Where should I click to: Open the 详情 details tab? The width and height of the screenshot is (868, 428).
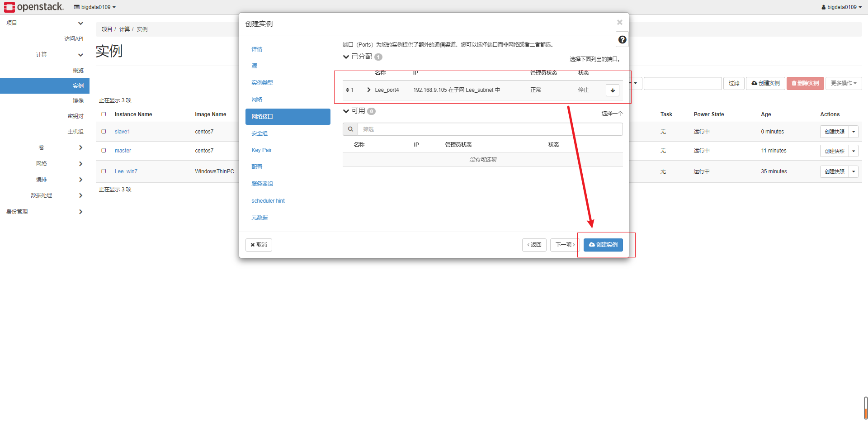pos(257,49)
